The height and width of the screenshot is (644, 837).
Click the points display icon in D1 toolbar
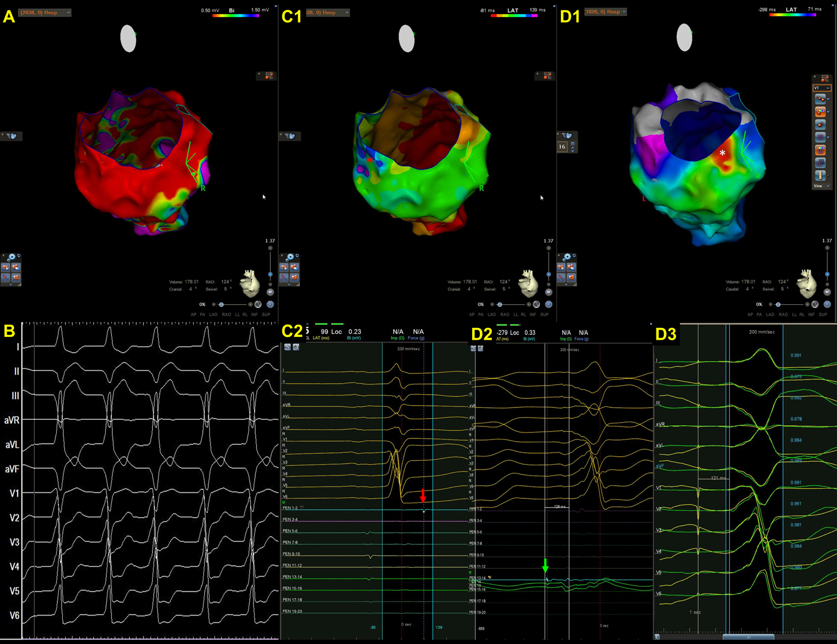point(821,99)
